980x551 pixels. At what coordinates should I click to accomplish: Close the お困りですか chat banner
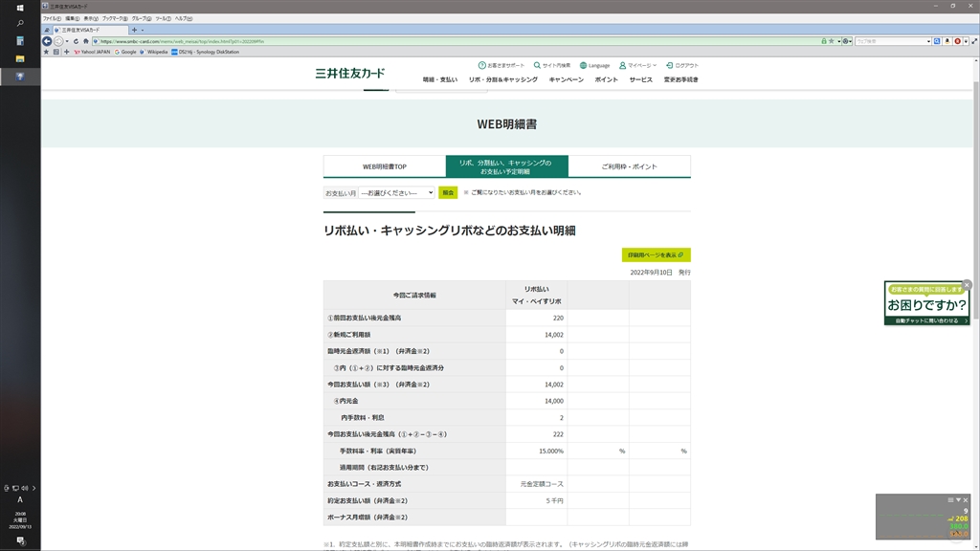967,285
